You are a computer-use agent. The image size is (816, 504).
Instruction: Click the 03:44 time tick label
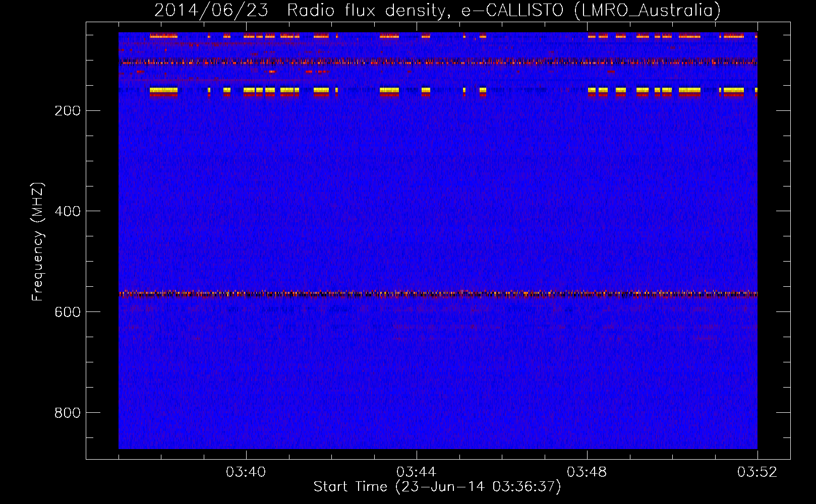[417, 472]
